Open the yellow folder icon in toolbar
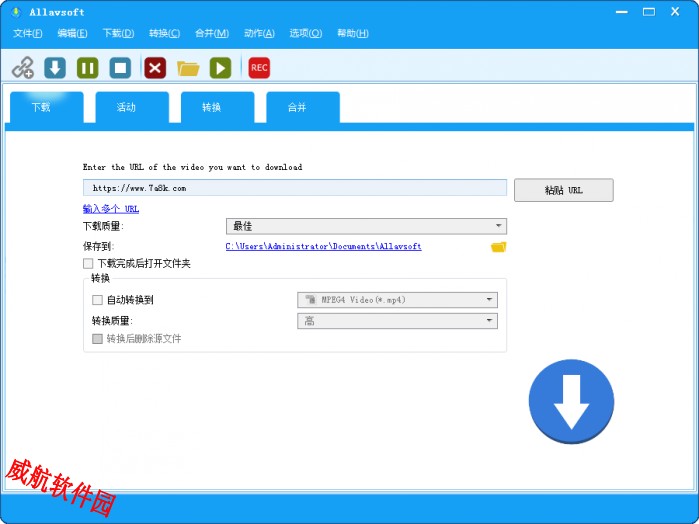 click(x=188, y=68)
